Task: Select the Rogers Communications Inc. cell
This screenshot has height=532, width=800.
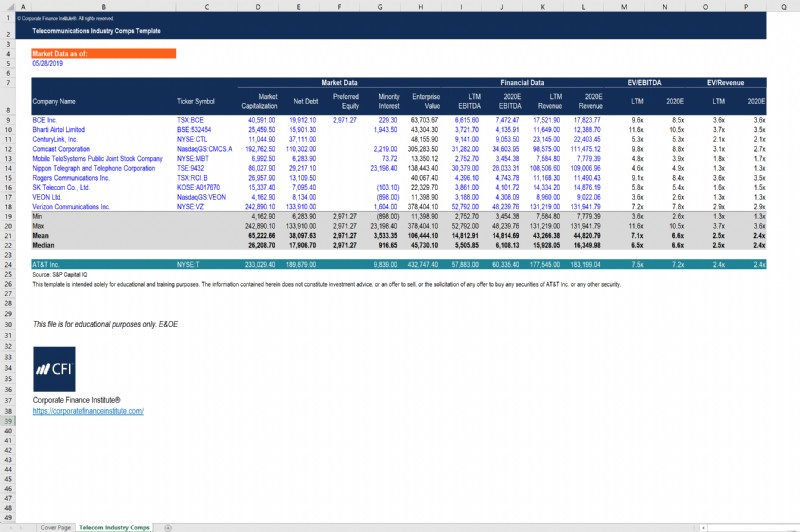Action: [x=71, y=178]
